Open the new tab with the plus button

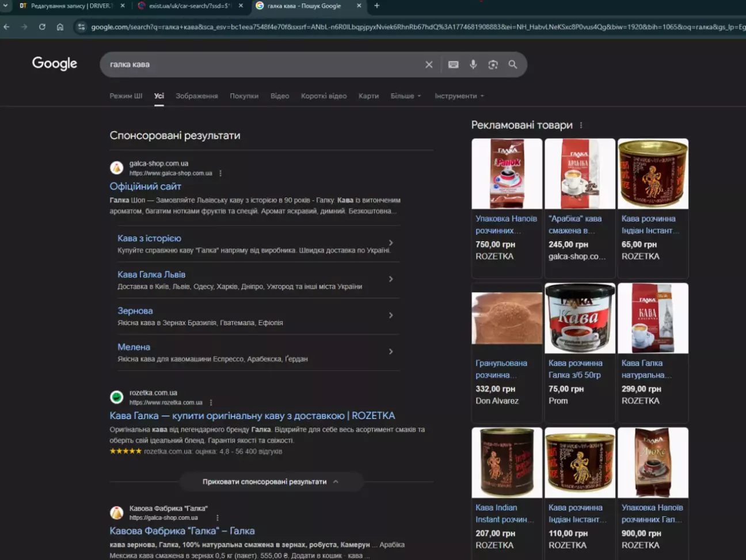(x=377, y=6)
